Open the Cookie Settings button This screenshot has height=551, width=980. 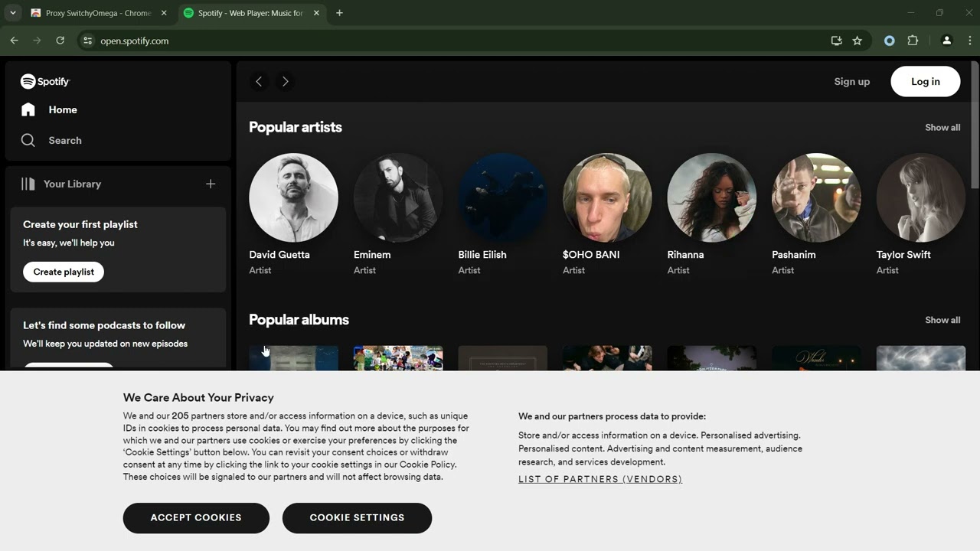coord(357,518)
